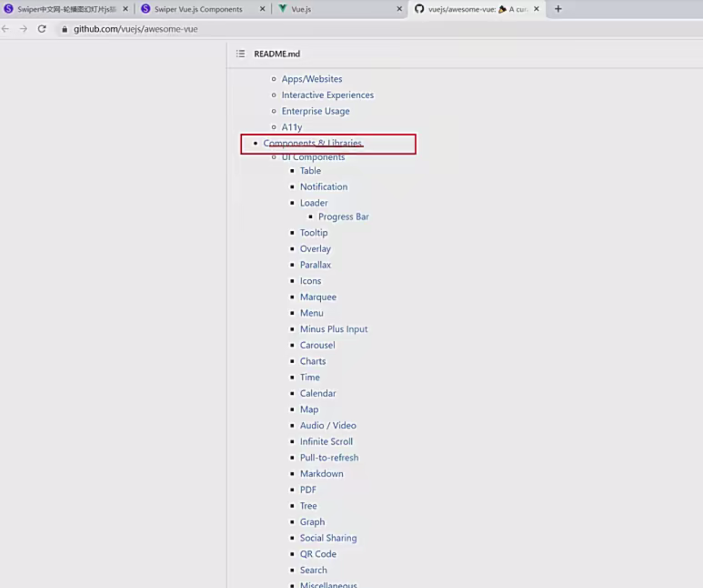Image resolution: width=703 pixels, height=588 pixels.
Task: Close the Swiper Vue.js Components tab
Action: pos(262,9)
